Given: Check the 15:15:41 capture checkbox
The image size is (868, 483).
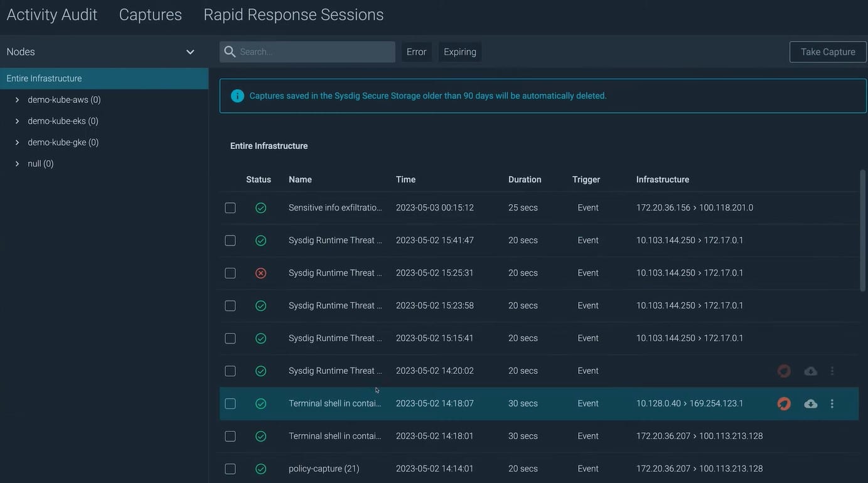Looking at the screenshot, I should (230, 339).
